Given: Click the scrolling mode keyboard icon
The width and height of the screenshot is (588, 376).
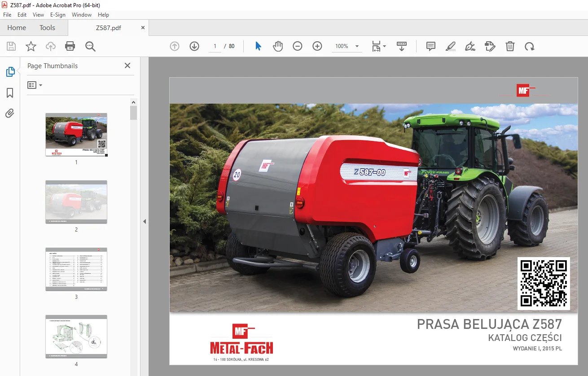Looking at the screenshot, I should tap(402, 46).
